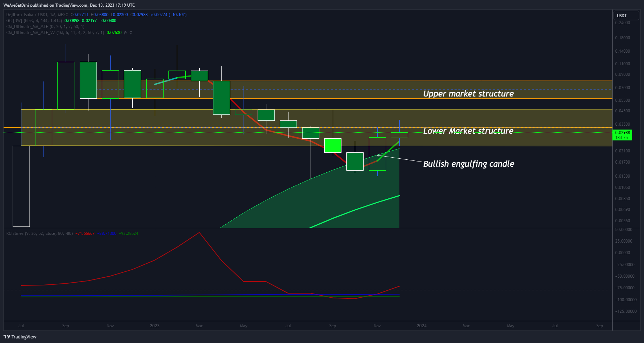Click the 'Lower Market structure' annotation

468,131
